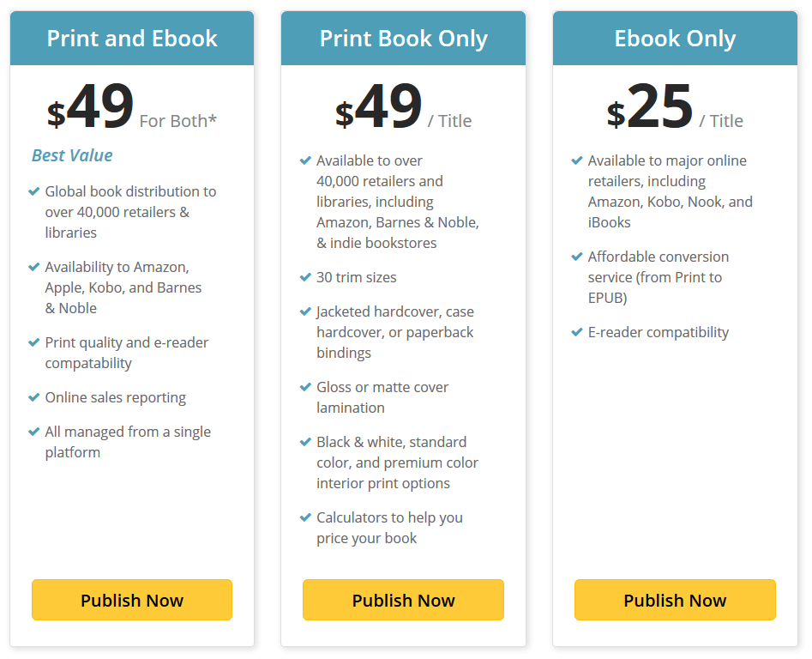The height and width of the screenshot is (659, 812).
Task: Click the $49 For Both price
Action: (x=132, y=109)
